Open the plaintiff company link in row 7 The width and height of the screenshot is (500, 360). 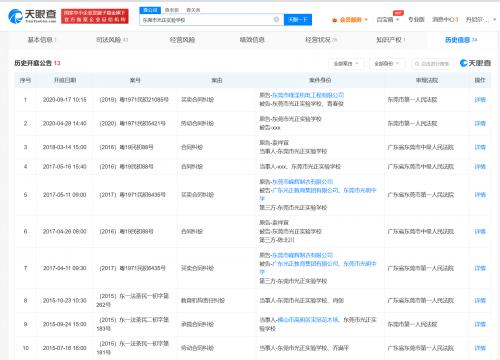(302, 255)
